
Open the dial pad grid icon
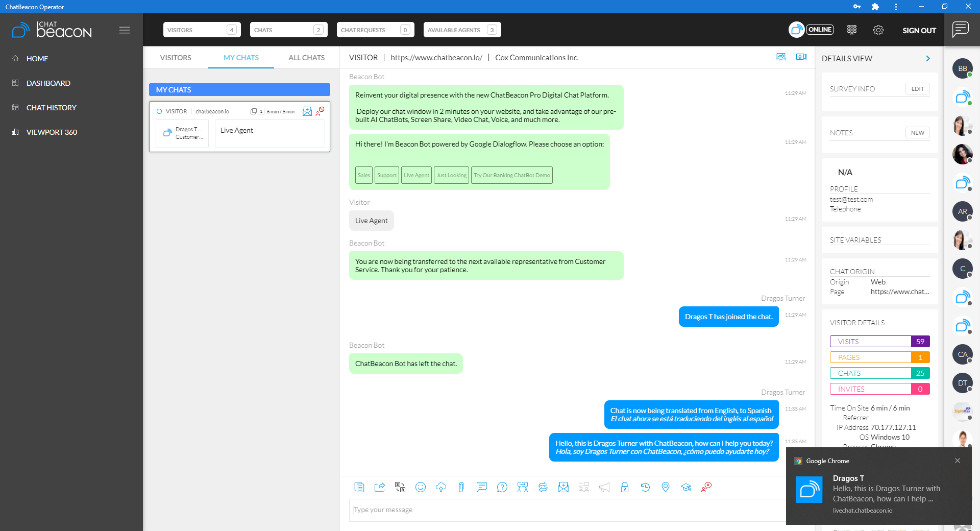851,30
